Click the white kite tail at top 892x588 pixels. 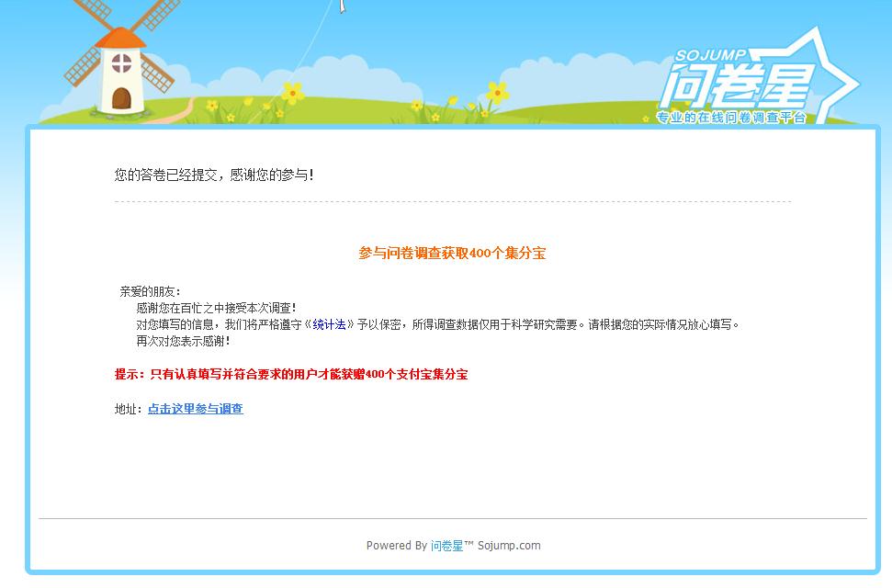point(342,6)
